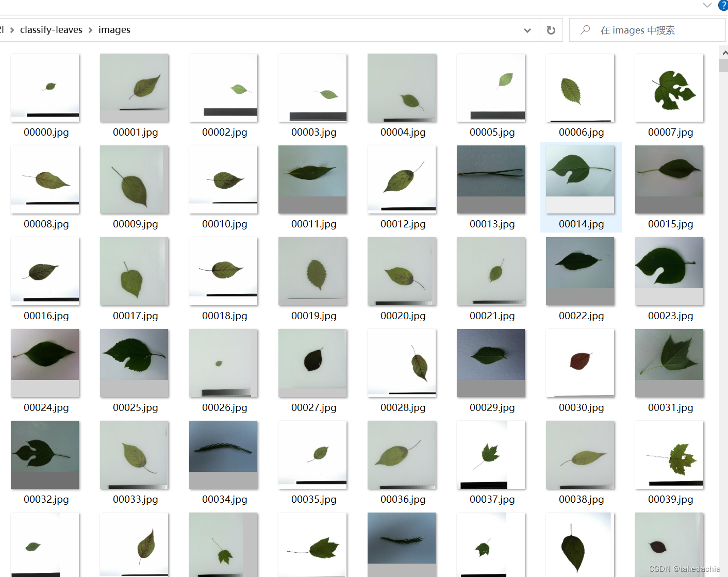
Task: Select thumbnail 00013.jpg with thin needles
Action: [x=491, y=179]
